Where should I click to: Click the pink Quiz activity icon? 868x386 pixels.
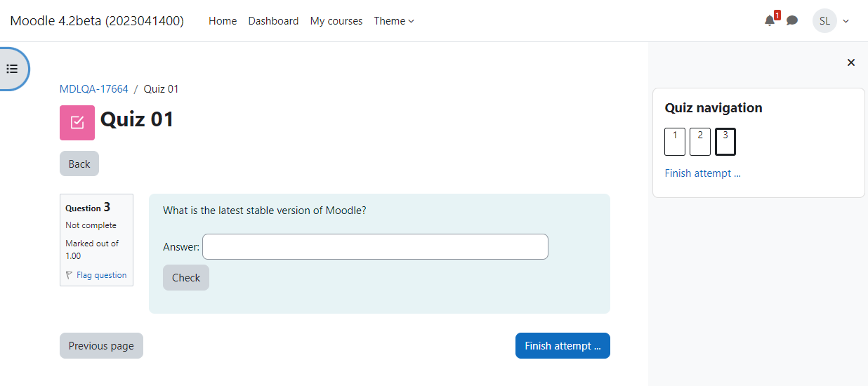tap(77, 123)
